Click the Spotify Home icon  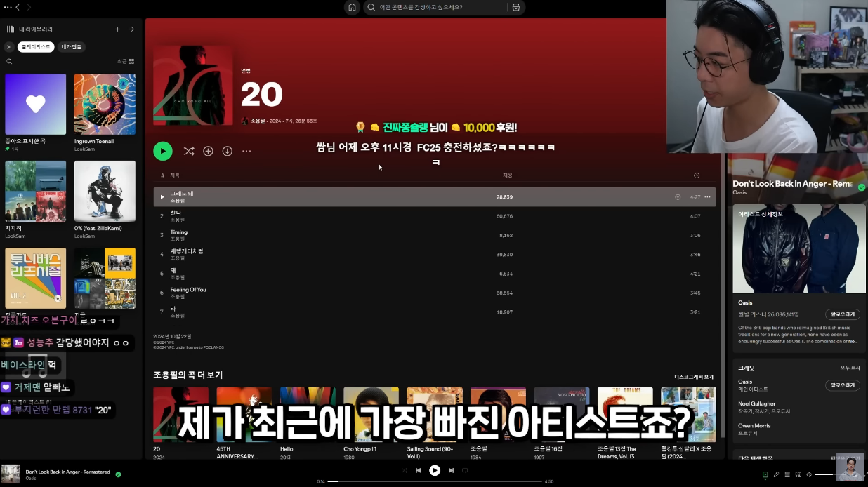tap(352, 7)
